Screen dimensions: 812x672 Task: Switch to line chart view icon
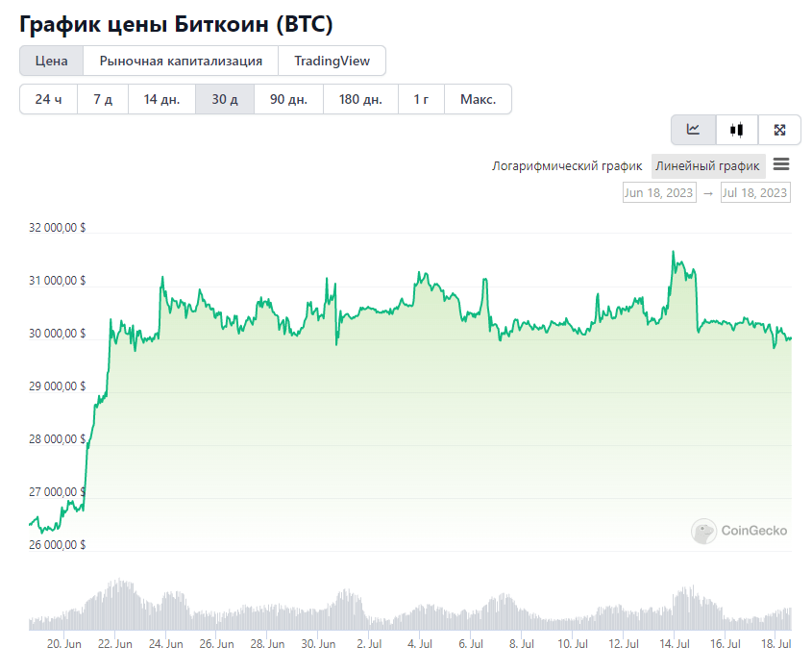click(x=693, y=130)
